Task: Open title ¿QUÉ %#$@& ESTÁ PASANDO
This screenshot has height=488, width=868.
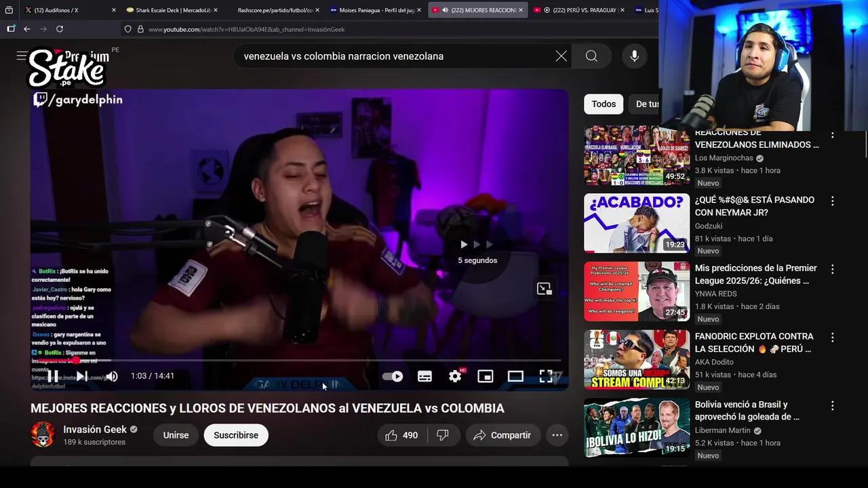Action: coord(755,206)
